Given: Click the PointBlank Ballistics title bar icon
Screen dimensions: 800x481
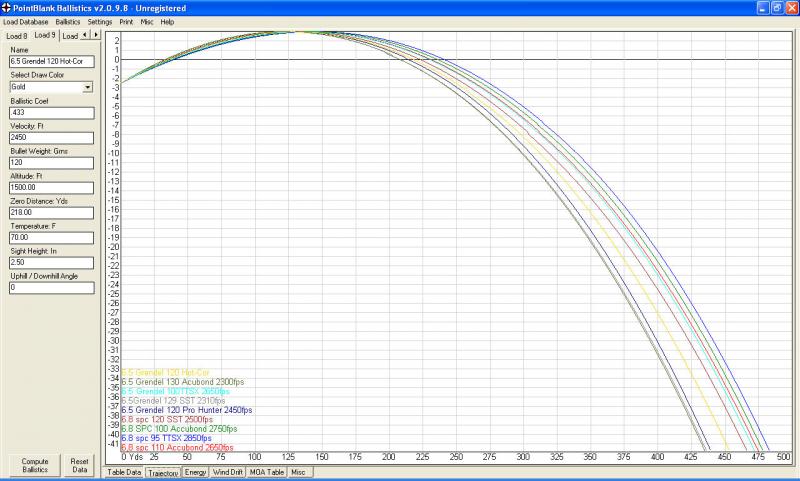Looking at the screenshot, I should [8, 7].
